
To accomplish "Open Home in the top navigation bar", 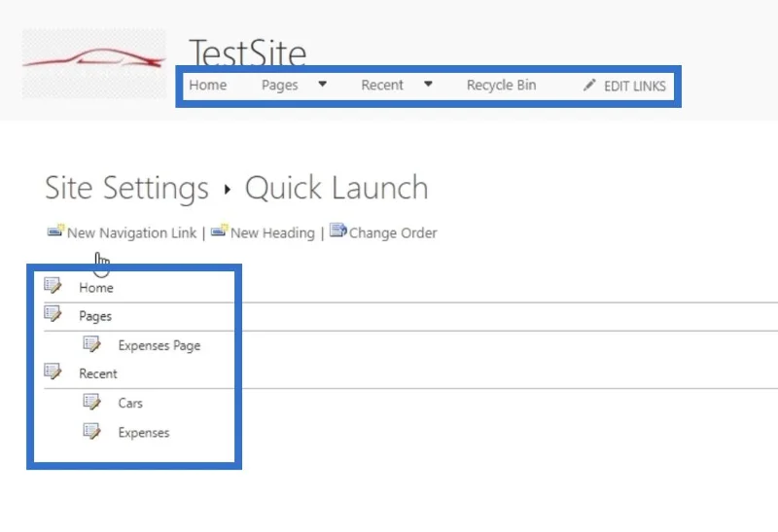I will (208, 85).
